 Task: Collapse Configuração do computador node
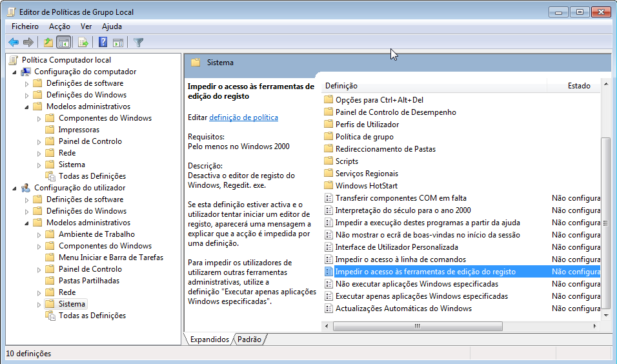[x=15, y=72]
